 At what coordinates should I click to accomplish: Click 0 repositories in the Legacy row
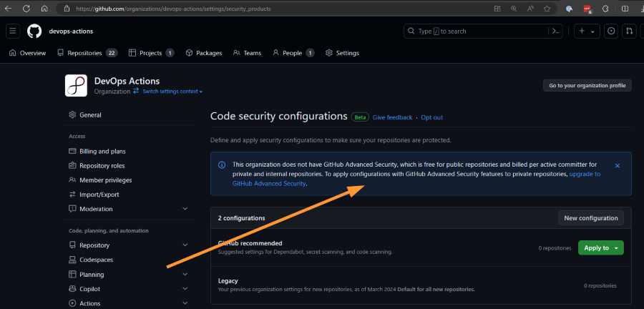point(600,285)
